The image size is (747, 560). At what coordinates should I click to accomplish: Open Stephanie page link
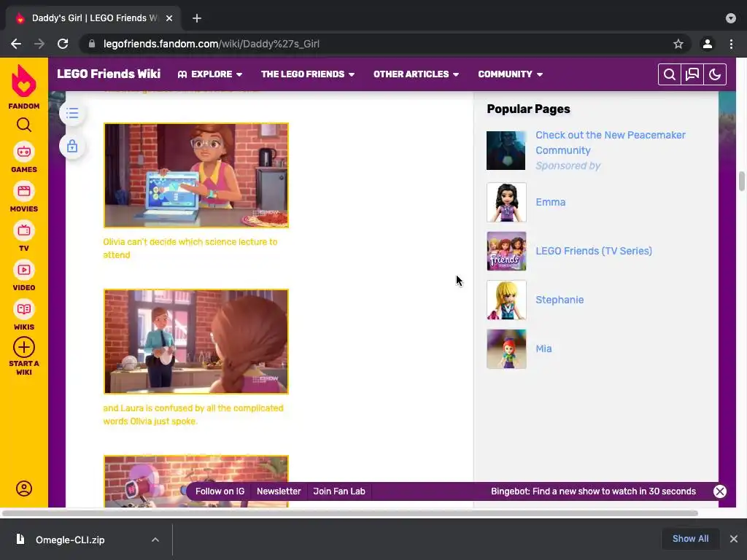click(560, 300)
